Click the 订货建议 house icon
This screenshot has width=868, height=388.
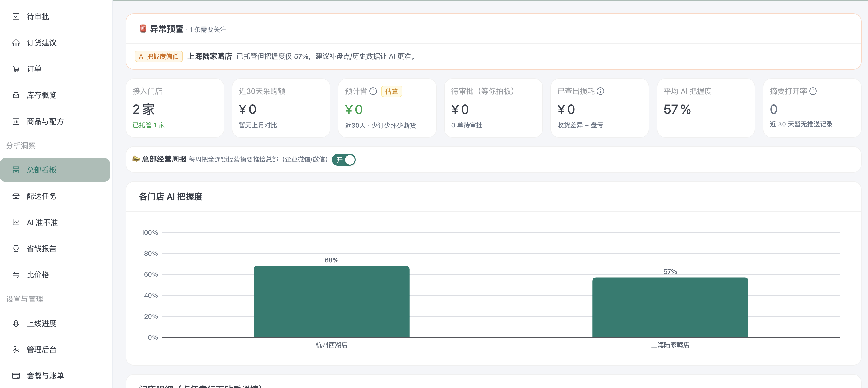[16, 43]
